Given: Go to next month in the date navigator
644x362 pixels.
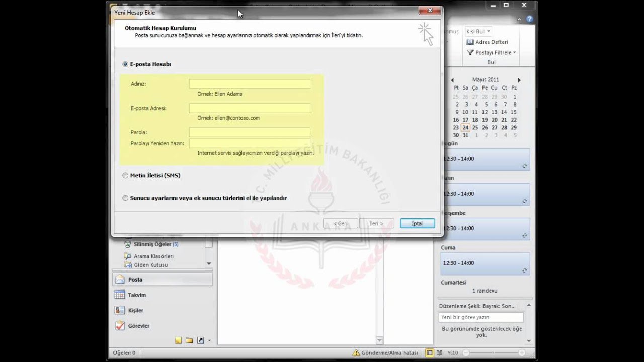Looking at the screenshot, I should coord(519,80).
